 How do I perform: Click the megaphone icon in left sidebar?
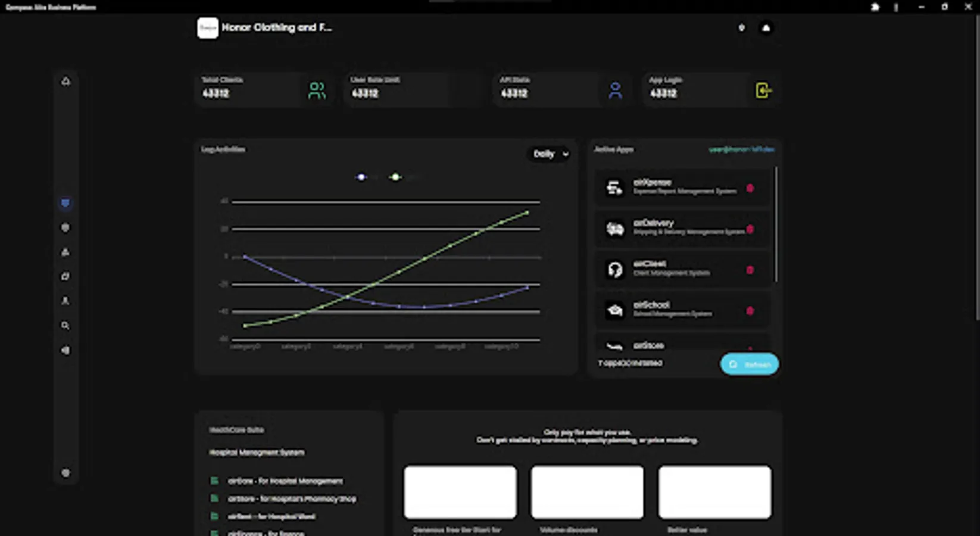[x=65, y=350]
